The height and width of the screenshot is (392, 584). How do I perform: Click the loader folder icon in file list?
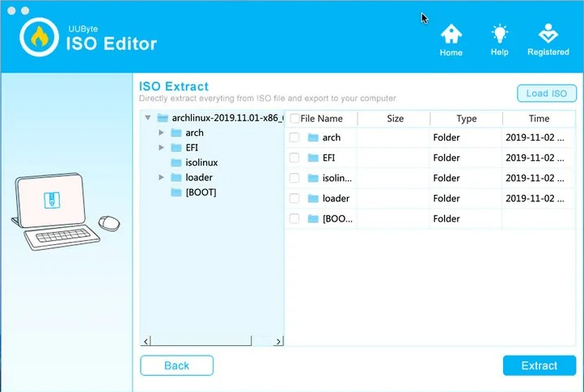pos(313,198)
